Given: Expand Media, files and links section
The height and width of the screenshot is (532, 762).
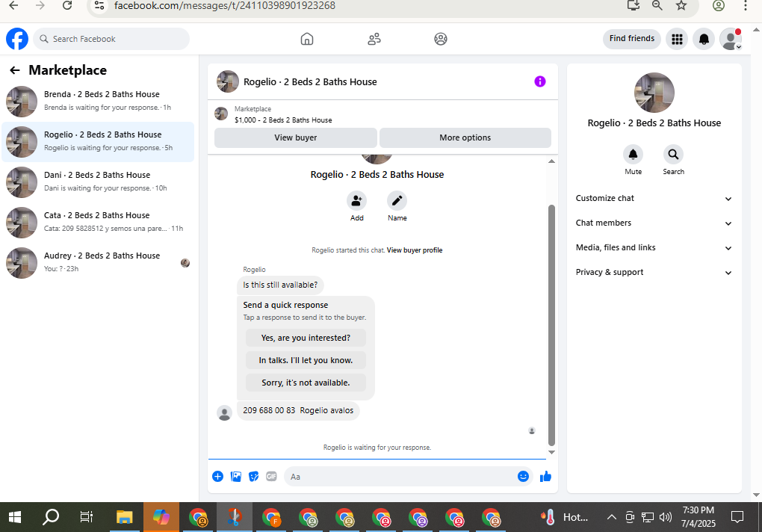Looking at the screenshot, I should (x=654, y=248).
